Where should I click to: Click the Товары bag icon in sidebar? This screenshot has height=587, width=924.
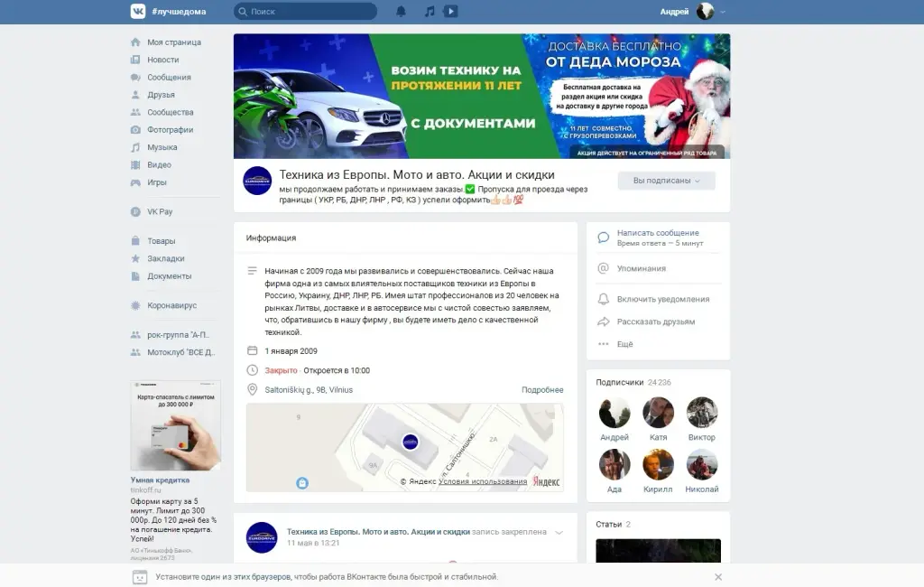click(135, 241)
